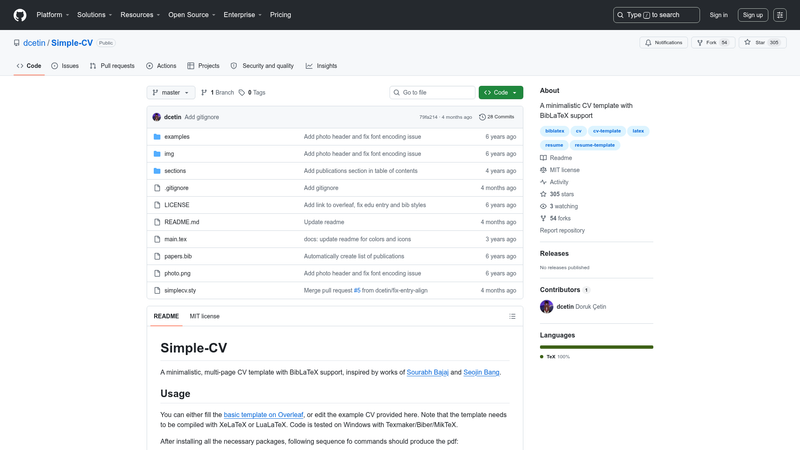Click the biblatex topic tag

[555, 131]
